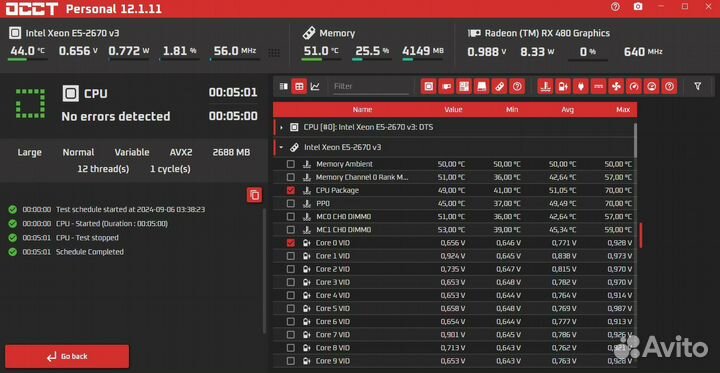Toggle the power plug sensor filter
720x373 pixels.
[580, 86]
